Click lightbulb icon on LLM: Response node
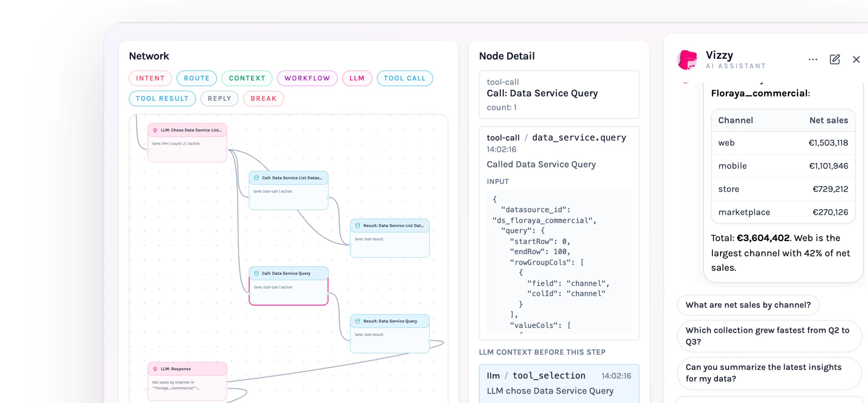The width and height of the screenshot is (868, 403). tap(155, 369)
